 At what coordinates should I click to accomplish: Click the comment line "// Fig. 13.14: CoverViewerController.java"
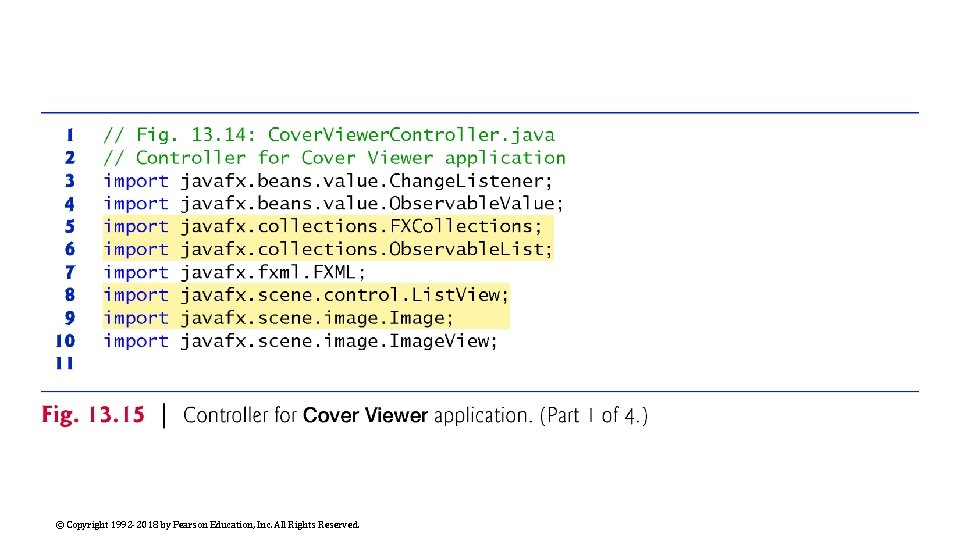click(x=329, y=135)
